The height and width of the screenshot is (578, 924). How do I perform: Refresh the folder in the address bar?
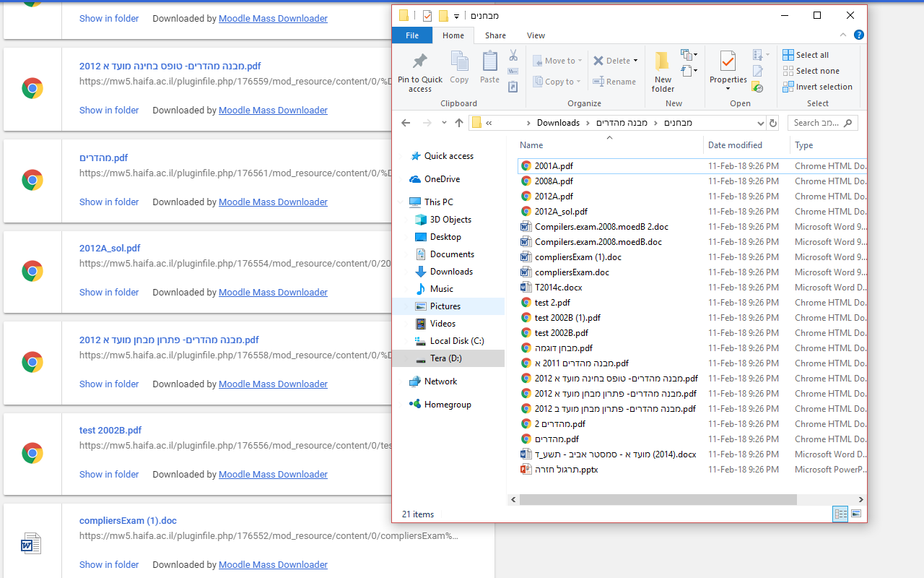[773, 123]
